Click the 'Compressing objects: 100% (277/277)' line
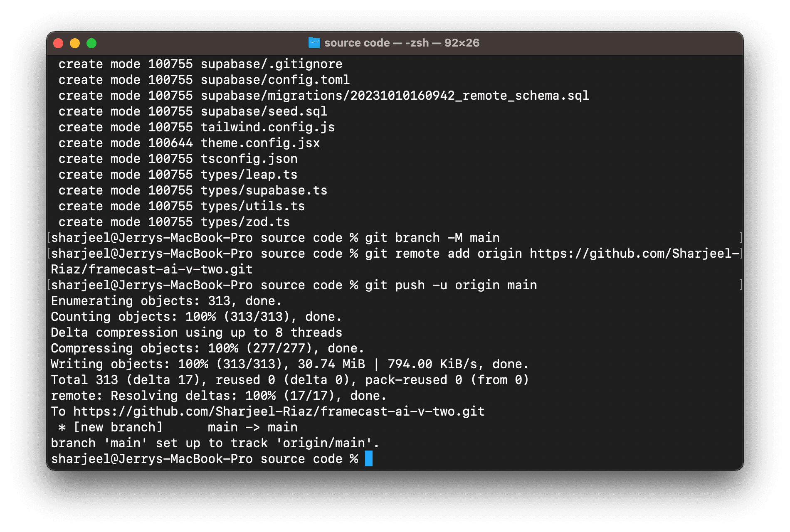The height and width of the screenshot is (532, 790). pos(207,348)
